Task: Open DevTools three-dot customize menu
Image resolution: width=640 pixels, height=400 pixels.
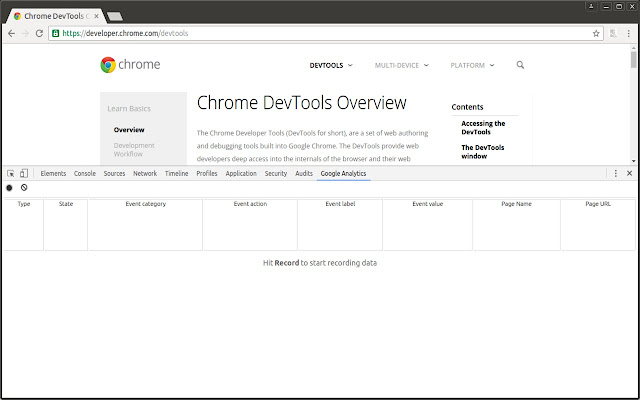Action: (616, 173)
